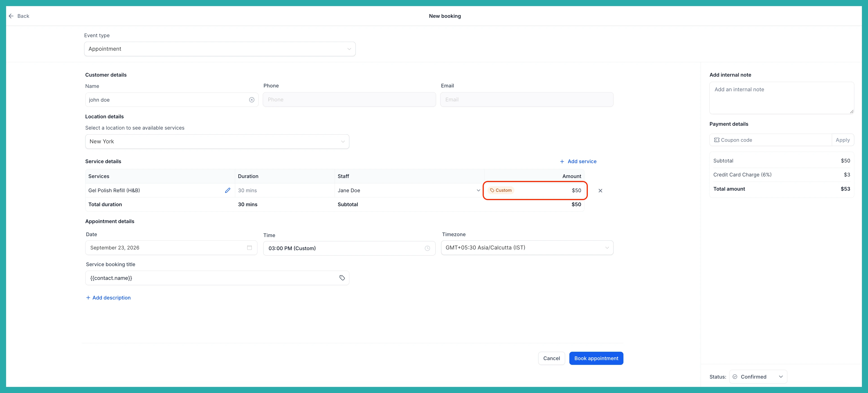Click the Confirmed status check icon
The image size is (868, 393).
pyautogui.click(x=735, y=377)
